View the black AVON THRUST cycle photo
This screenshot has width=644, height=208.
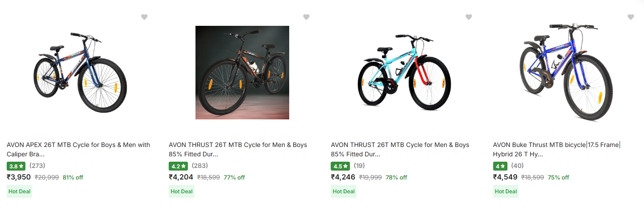[242, 73]
